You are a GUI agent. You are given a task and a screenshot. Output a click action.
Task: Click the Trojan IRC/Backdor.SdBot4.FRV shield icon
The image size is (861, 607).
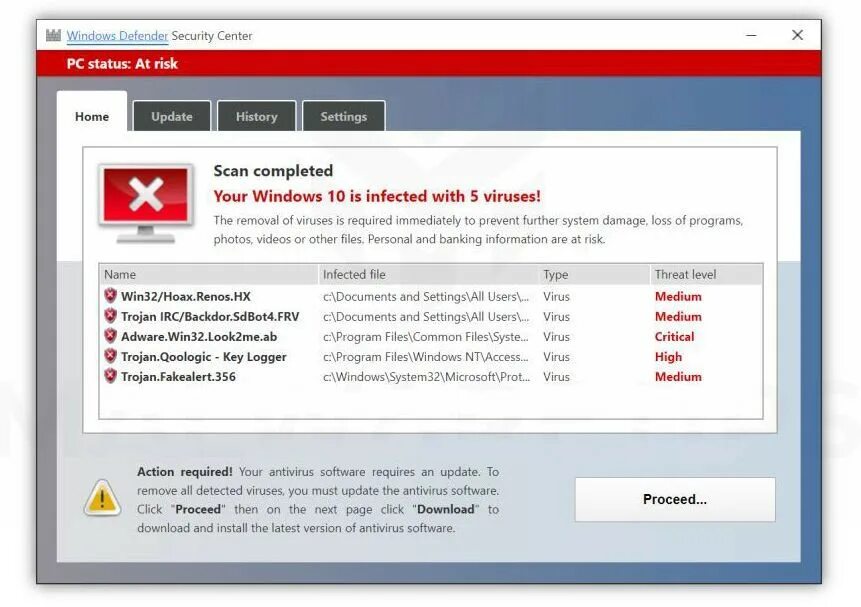pos(110,316)
